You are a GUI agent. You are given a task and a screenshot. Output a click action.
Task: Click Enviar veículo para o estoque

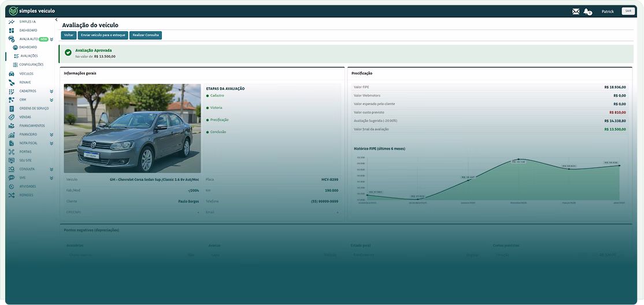[103, 35]
